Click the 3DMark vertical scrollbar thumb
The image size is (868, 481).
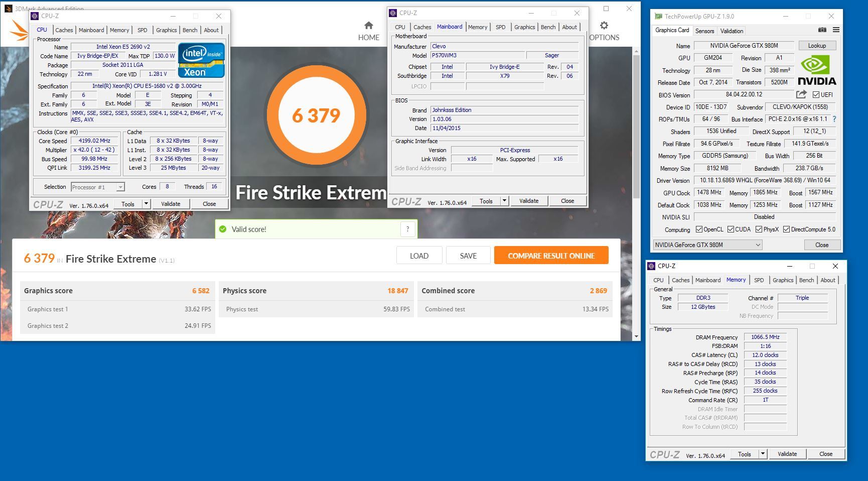(636, 126)
